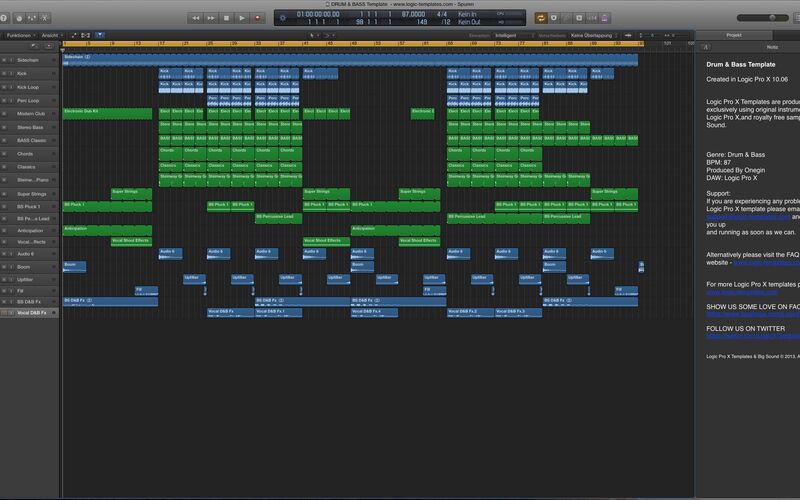Viewport: 800px width, 500px height.
Task: Stop playback with the Stop button
Action: pyautogui.click(x=227, y=18)
